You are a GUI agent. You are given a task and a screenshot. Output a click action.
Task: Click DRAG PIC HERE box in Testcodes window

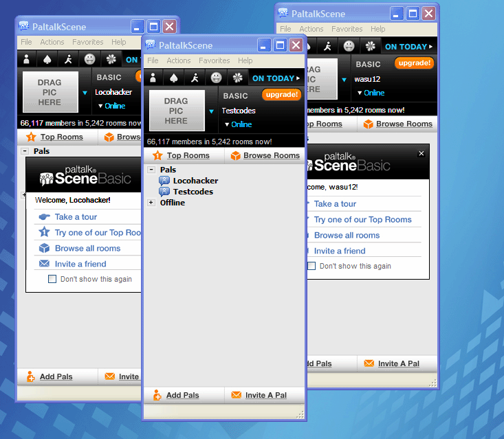click(x=177, y=111)
